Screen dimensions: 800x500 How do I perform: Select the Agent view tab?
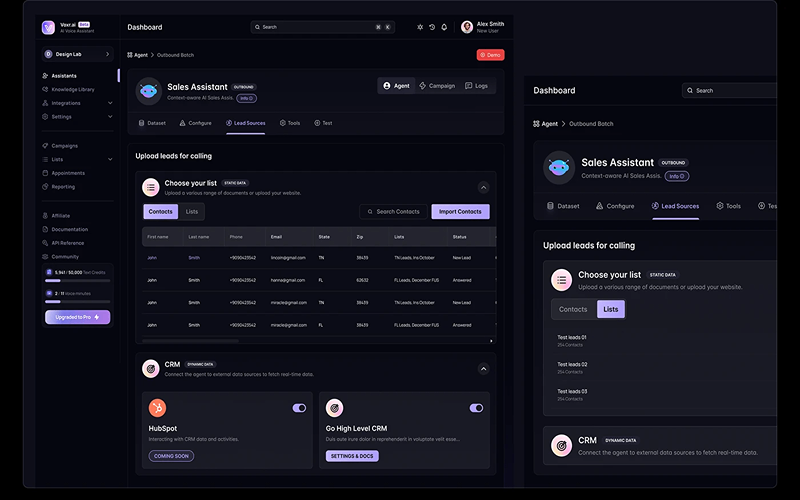[396, 86]
